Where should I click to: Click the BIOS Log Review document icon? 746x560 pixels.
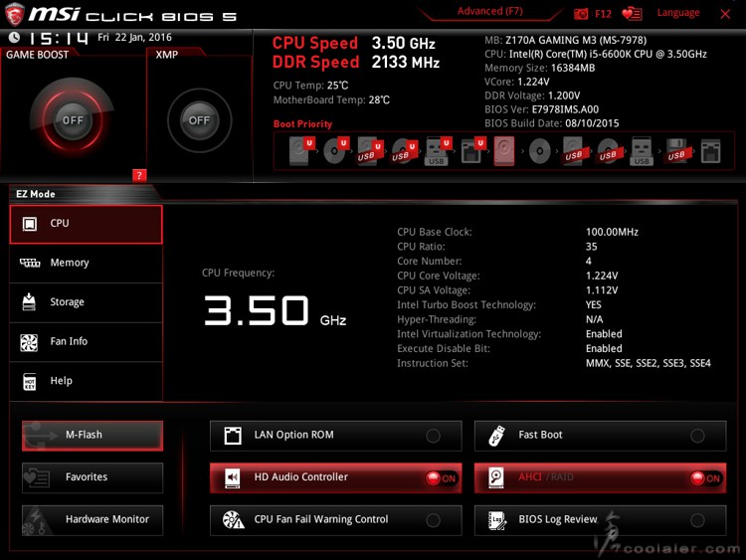(496, 520)
